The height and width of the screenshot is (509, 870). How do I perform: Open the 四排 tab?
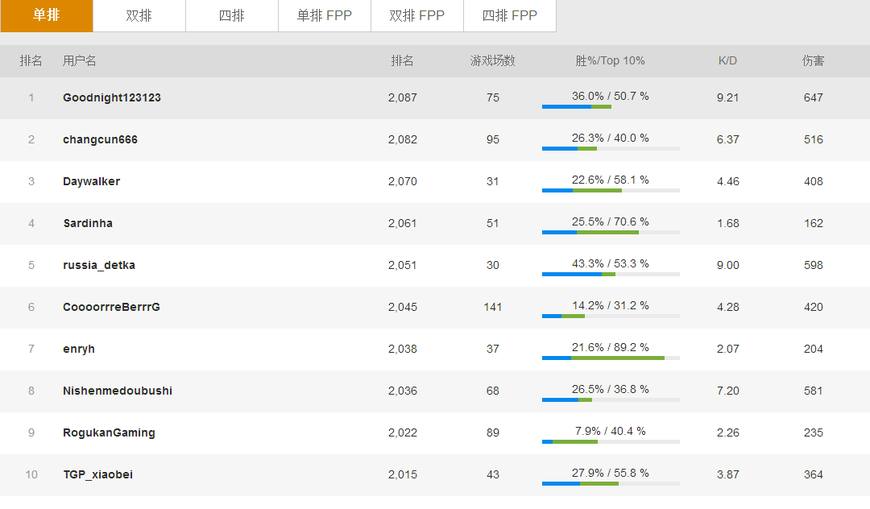click(231, 15)
